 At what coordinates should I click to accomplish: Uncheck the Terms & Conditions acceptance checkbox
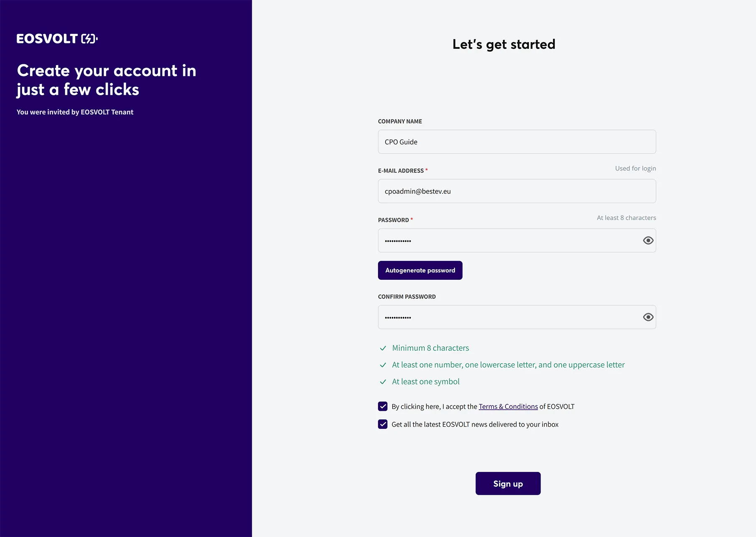[383, 406]
